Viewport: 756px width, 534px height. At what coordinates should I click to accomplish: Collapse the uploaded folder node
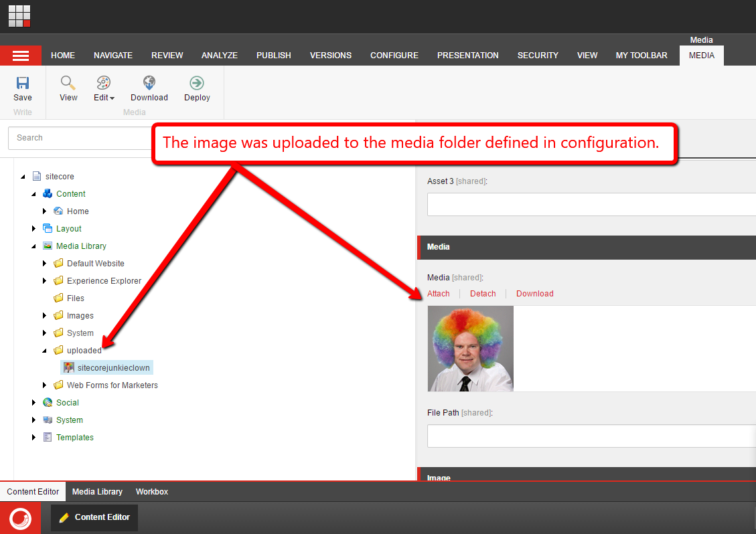(45, 351)
